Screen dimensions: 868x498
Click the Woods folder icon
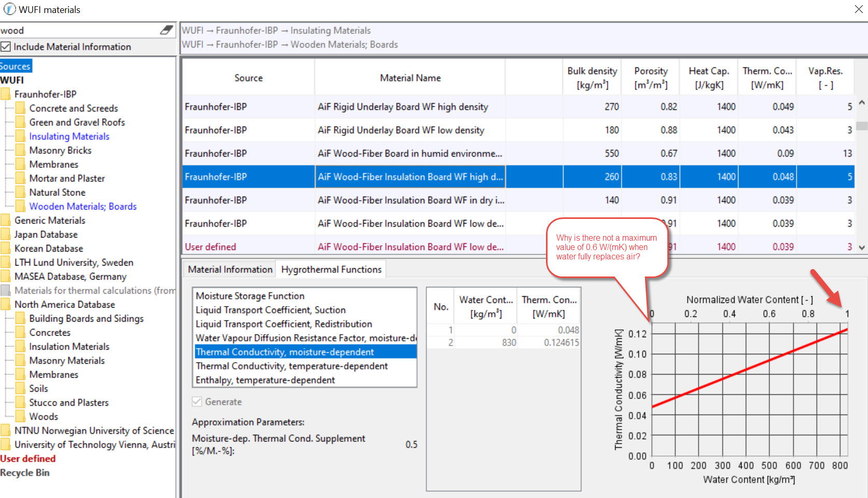tap(20, 417)
